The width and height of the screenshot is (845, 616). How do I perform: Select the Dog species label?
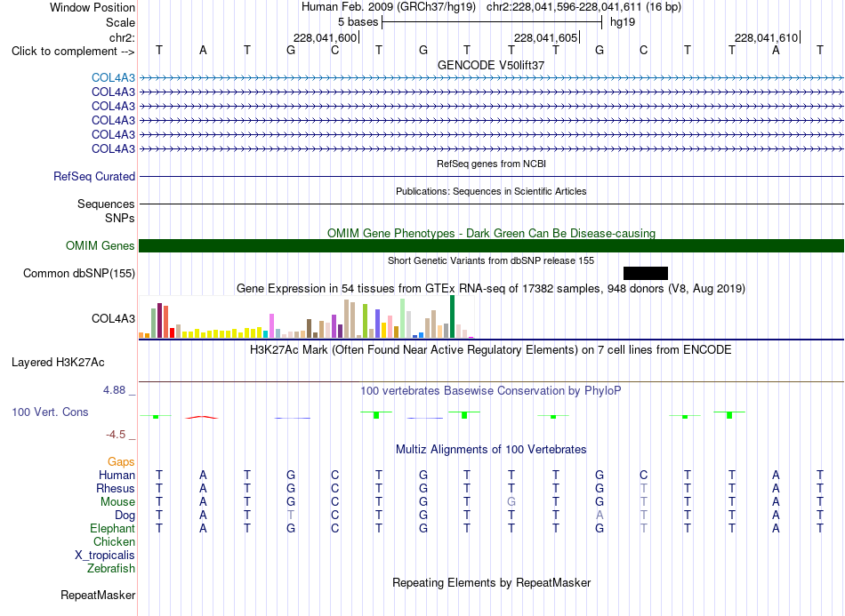click(x=125, y=516)
